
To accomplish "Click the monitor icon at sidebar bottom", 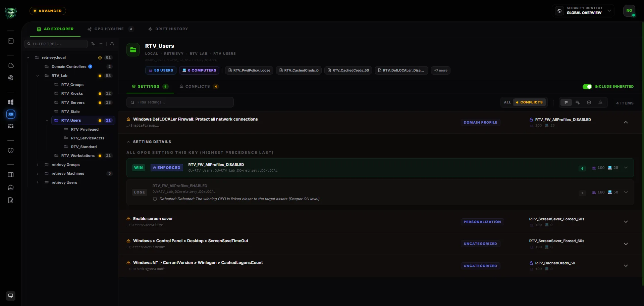I will (11, 296).
